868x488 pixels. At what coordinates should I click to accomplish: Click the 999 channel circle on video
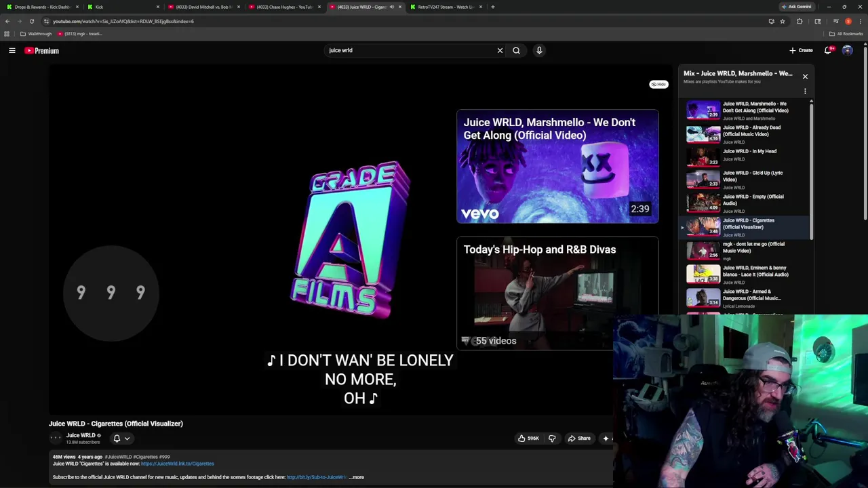[111, 293]
